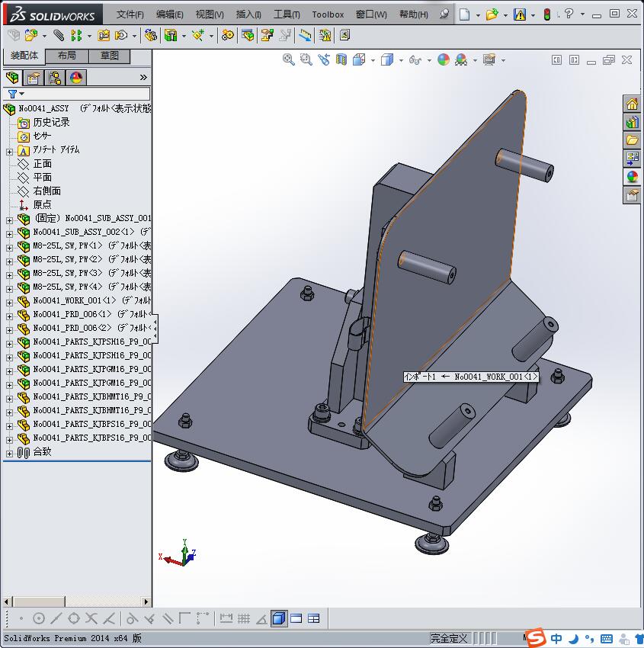Open the DisplayManager color ball tab
Image resolution: width=644 pixels, height=648 pixels.
[75, 78]
